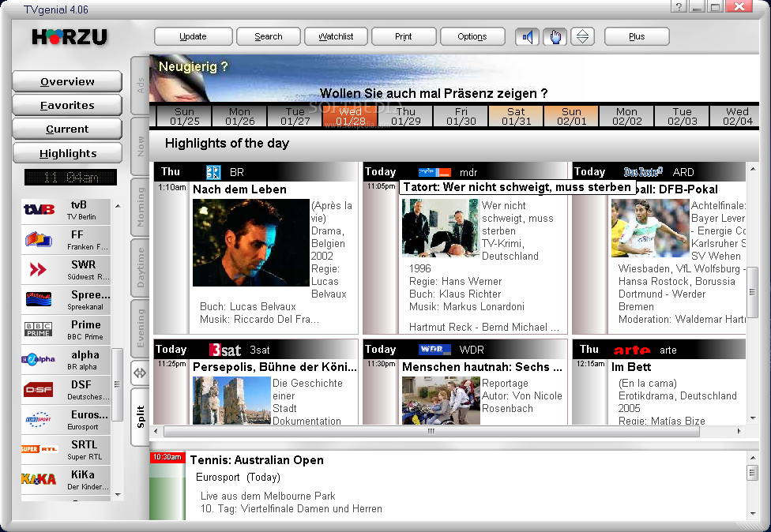Click the highlights vertical scroll down arrow
The image size is (771, 532).
[753, 418]
